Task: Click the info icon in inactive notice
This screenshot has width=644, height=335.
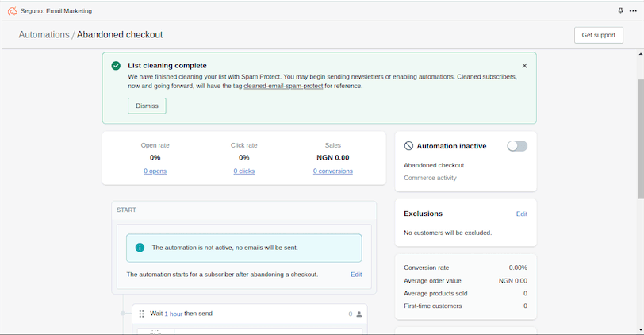Action: (x=140, y=248)
